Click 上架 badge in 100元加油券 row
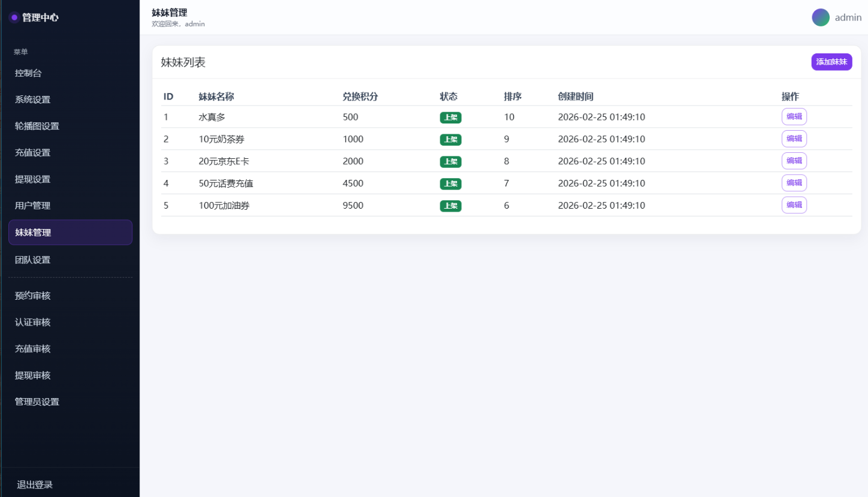The height and width of the screenshot is (497, 868). click(450, 206)
